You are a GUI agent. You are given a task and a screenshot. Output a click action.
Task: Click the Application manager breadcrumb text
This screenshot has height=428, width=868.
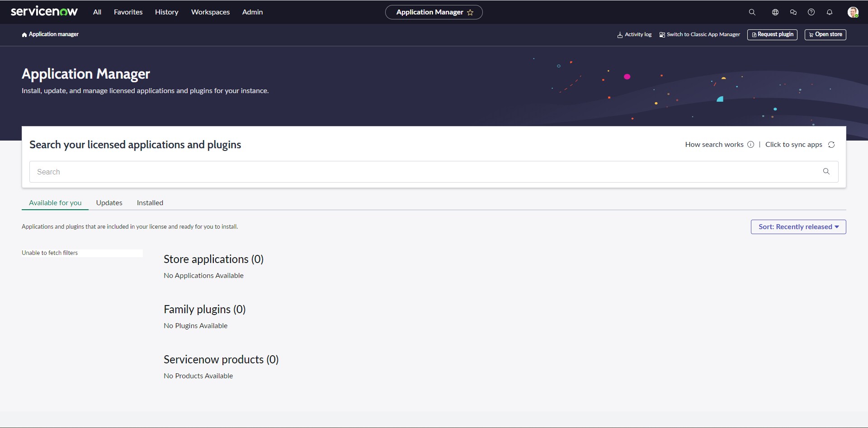coord(54,34)
